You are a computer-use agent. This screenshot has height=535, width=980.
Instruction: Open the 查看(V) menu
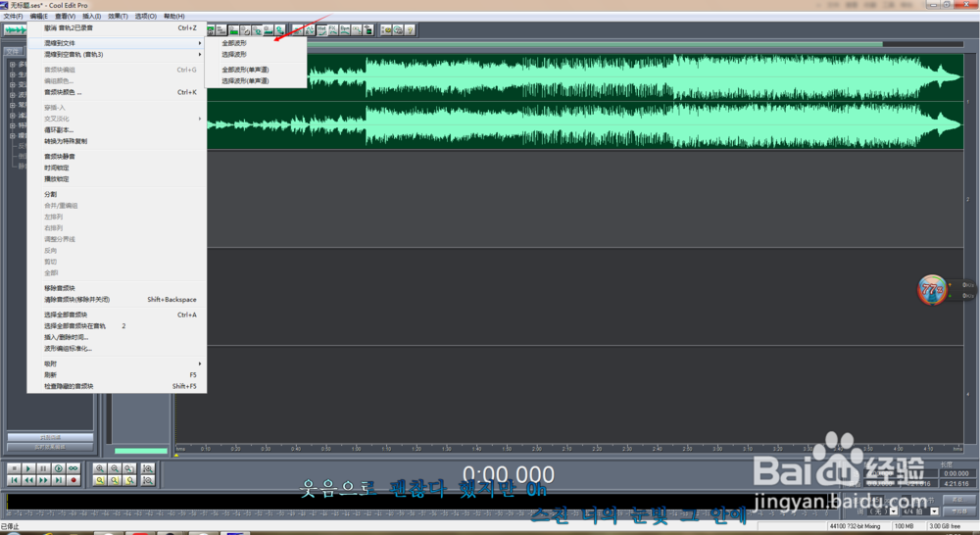[x=65, y=17]
